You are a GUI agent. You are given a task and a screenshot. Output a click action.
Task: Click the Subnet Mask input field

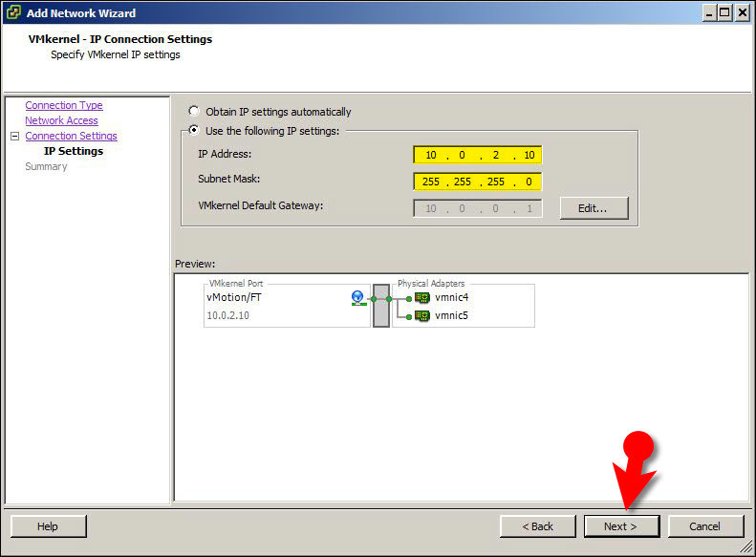point(477,182)
